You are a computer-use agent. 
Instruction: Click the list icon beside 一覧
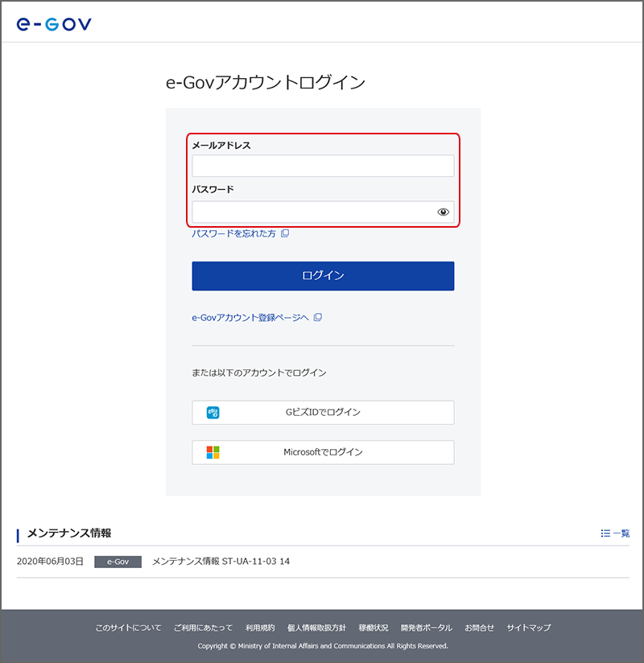tap(605, 533)
